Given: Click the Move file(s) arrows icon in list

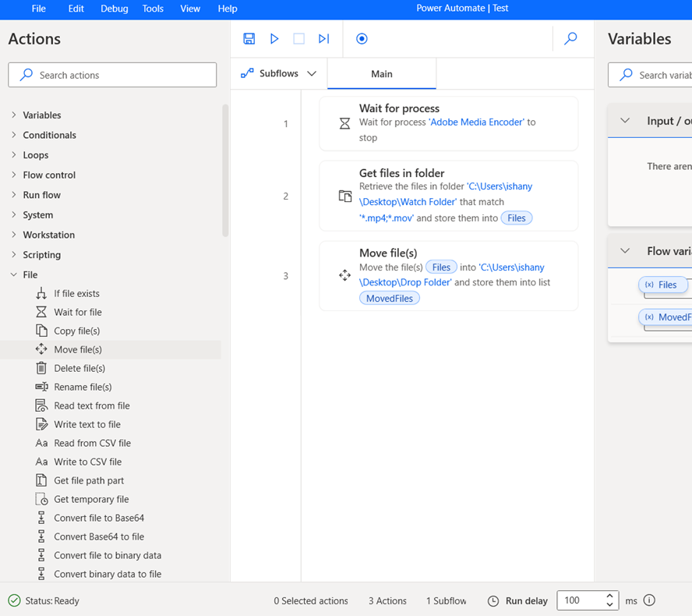Looking at the screenshot, I should click(x=41, y=349).
